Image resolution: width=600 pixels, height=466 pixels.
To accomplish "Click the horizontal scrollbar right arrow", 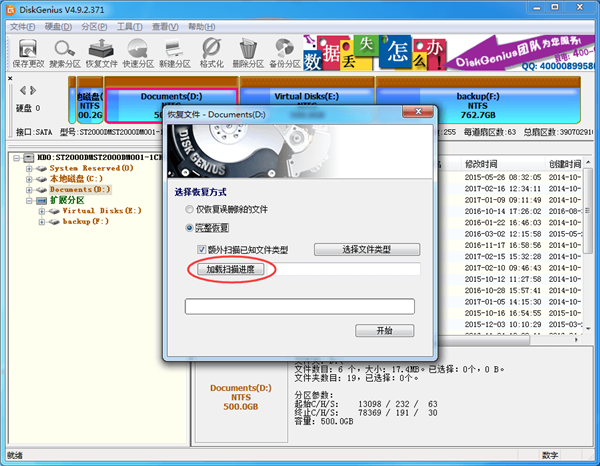I will click(577, 340).
